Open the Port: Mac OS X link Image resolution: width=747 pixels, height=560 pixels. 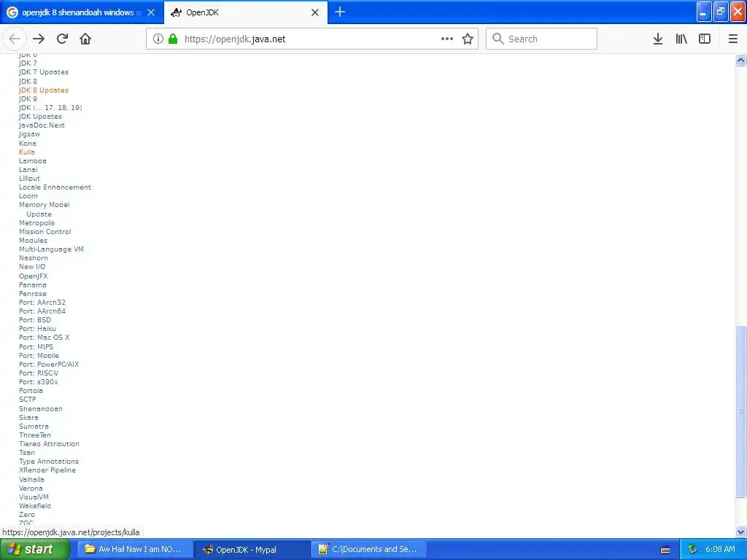tap(44, 337)
